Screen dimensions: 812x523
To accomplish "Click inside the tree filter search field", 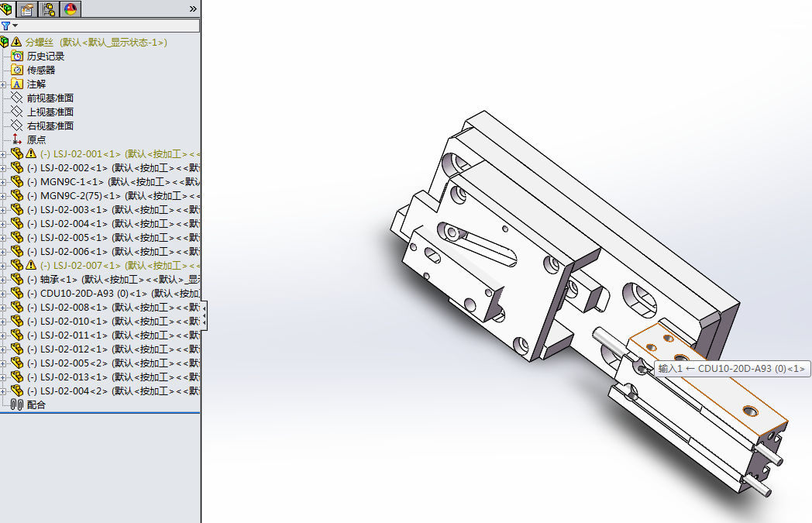I will pos(108,26).
